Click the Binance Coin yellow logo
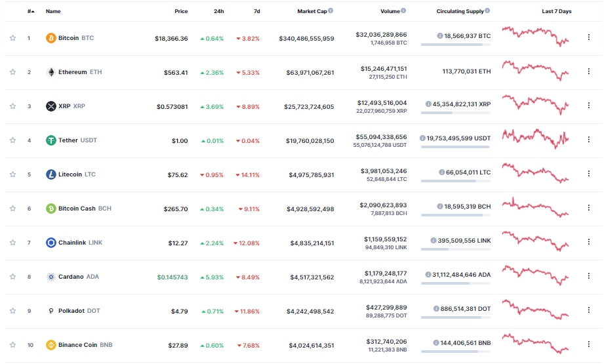The height and width of the screenshot is (364, 604). (x=51, y=345)
